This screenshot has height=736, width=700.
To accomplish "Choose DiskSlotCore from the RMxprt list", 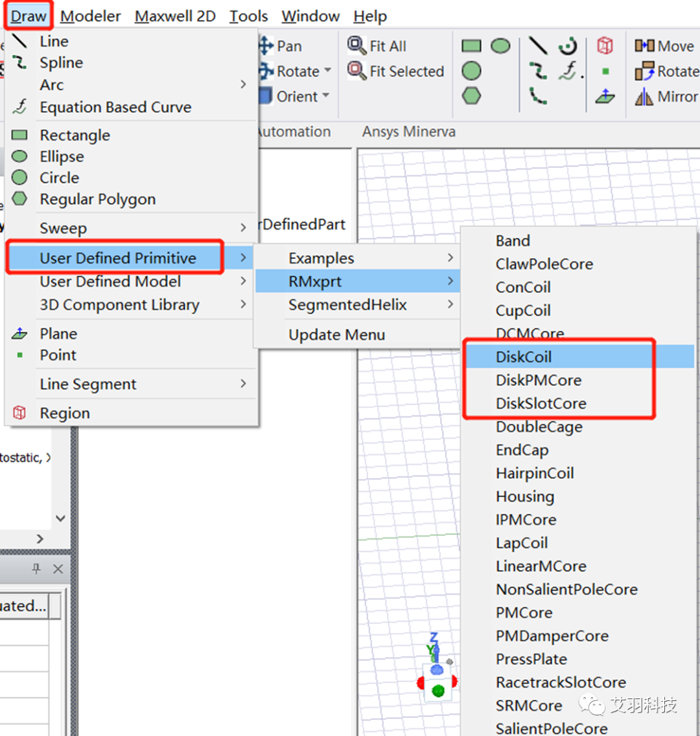I will (x=579, y=403).
